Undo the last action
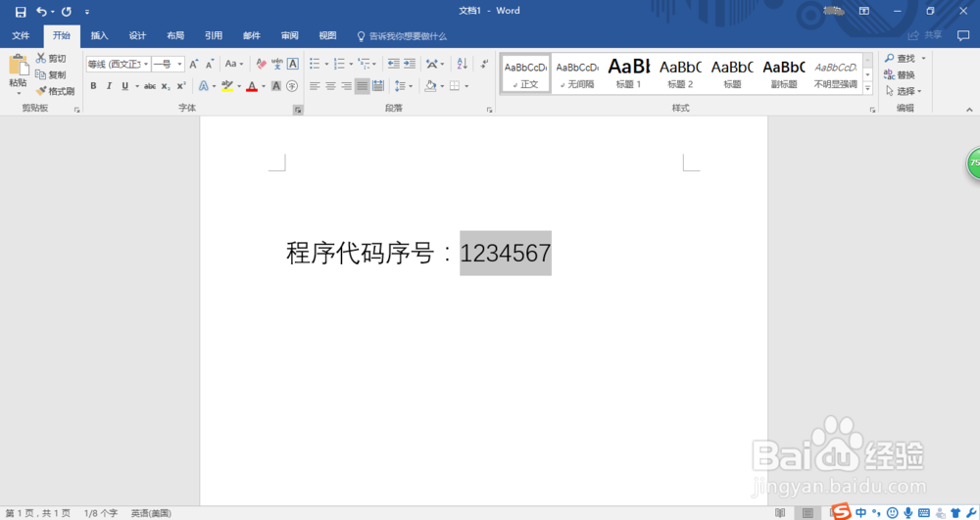The height and width of the screenshot is (520, 980). coord(41,11)
